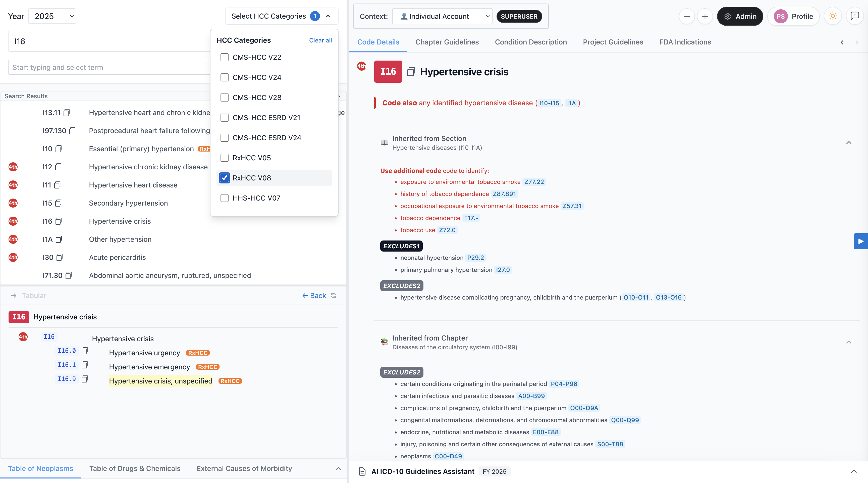This screenshot has height=483, width=868.
Task: Enable CMS-HCC ESRD V24 category
Action: click(225, 138)
